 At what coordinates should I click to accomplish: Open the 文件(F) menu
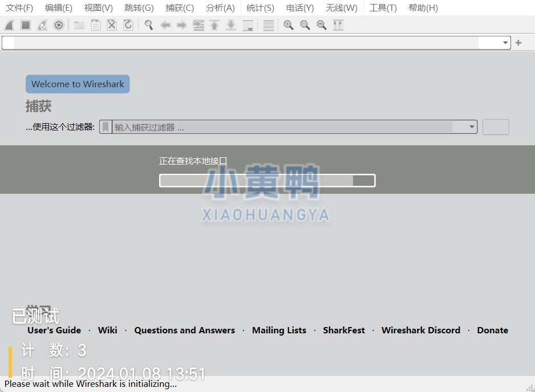coord(19,8)
